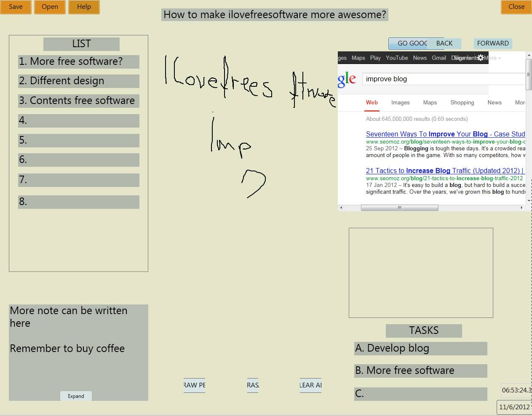Switch to the Images search tab

tap(400, 102)
